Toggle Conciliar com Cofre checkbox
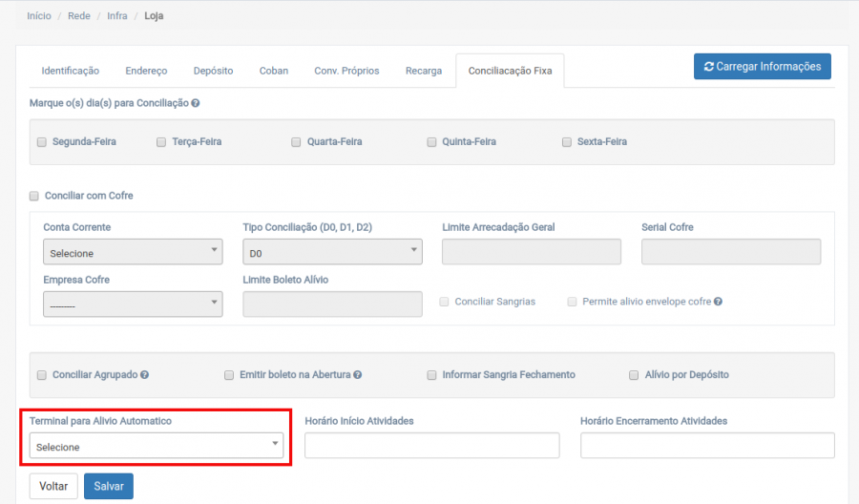The image size is (859, 504). click(x=35, y=196)
